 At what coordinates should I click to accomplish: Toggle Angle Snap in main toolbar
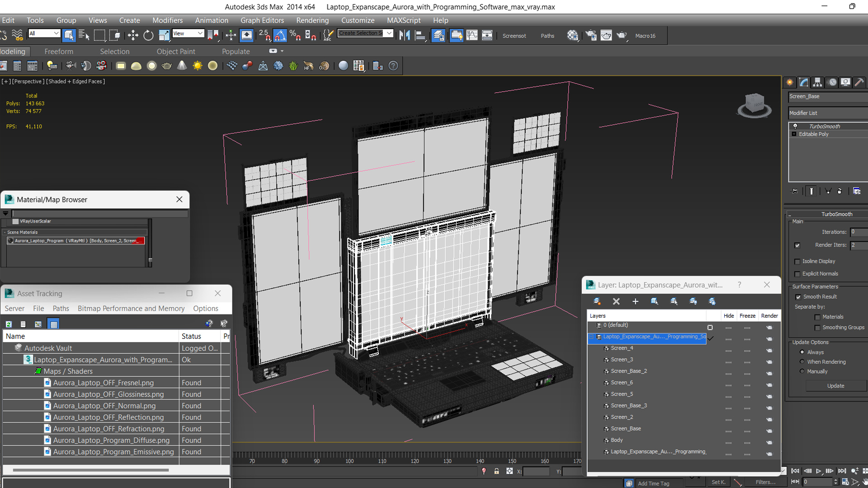(280, 35)
